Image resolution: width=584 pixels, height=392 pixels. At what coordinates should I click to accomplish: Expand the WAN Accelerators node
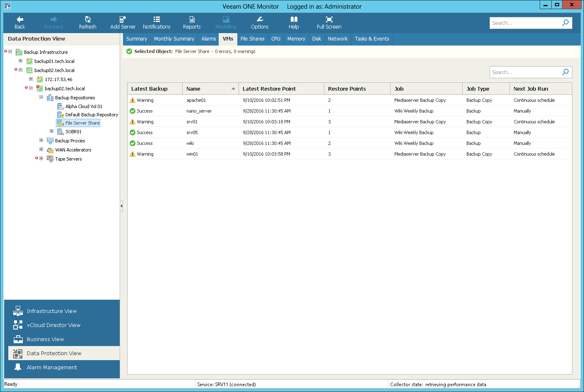click(41, 149)
